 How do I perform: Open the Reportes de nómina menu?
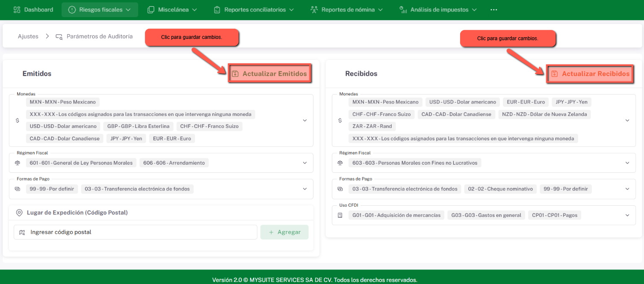click(347, 9)
